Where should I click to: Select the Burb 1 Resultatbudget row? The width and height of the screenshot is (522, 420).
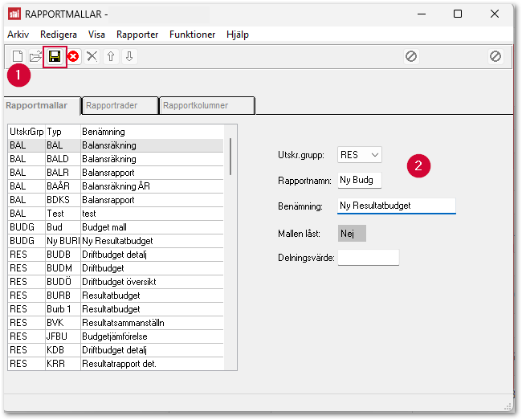(116, 309)
